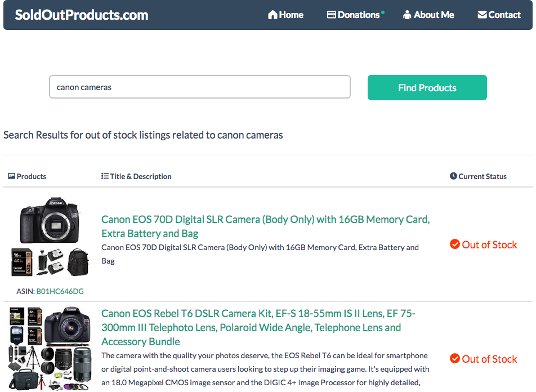Click the green notification dot on Donations

(x=383, y=12)
